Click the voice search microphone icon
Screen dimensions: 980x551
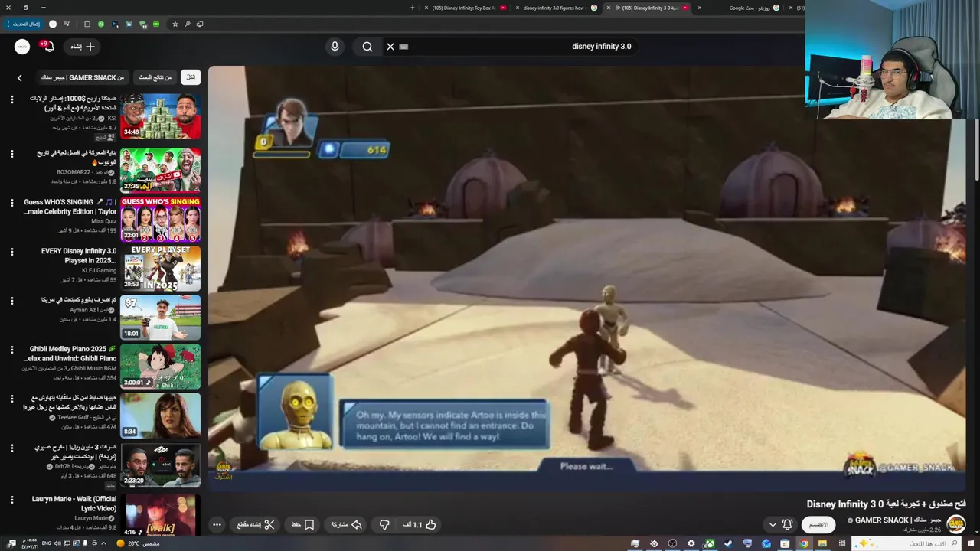click(x=335, y=47)
